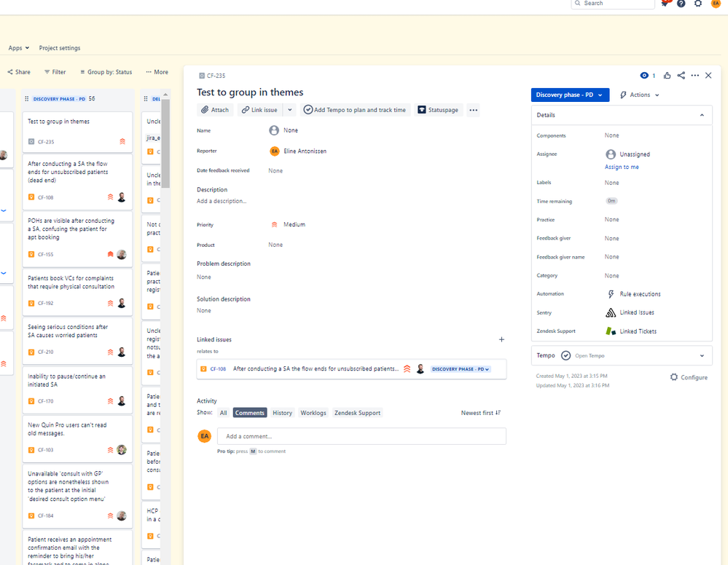Click Automation Rule executions
The height and width of the screenshot is (565, 728).
pyautogui.click(x=640, y=294)
